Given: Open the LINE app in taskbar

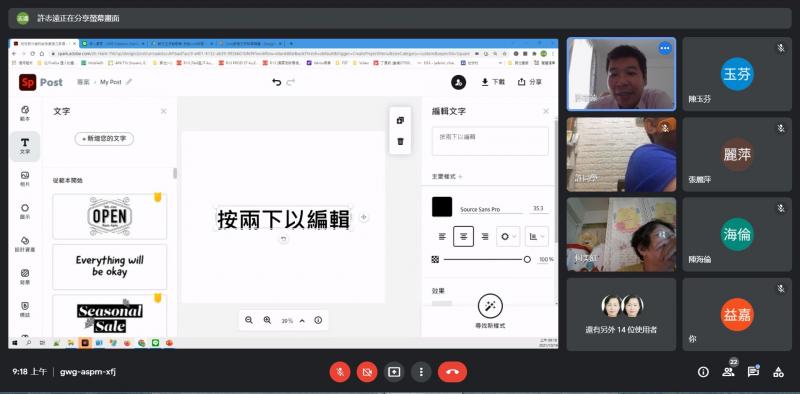Looking at the screenshot, I should pyautogui.click(x=155, y=343).
